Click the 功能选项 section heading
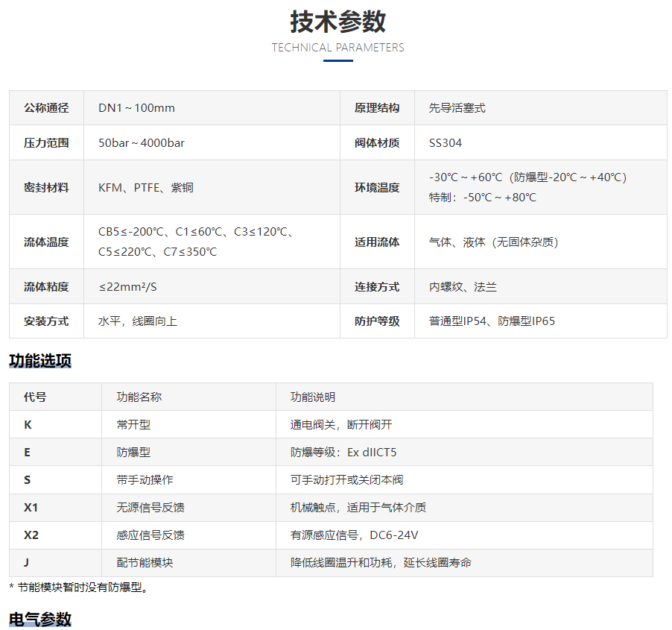The width and height of the screenshot is (672, 630). click(x=40, y=362)
